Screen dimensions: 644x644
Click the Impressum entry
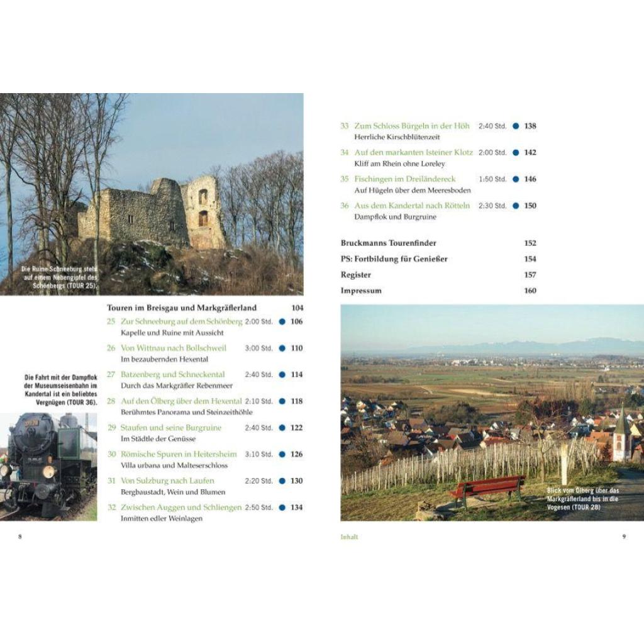[x=361, y=291]
